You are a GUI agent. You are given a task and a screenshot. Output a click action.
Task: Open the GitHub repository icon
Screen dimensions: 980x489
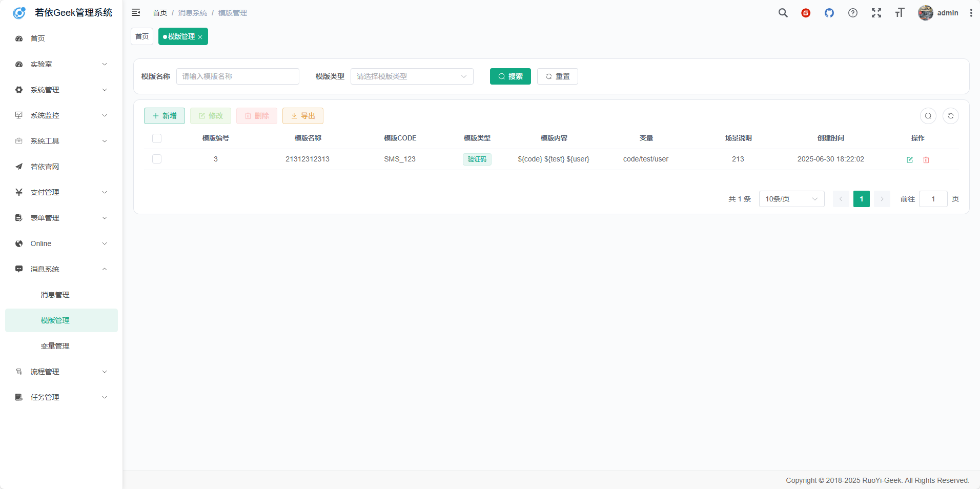(x=829, y=13)
